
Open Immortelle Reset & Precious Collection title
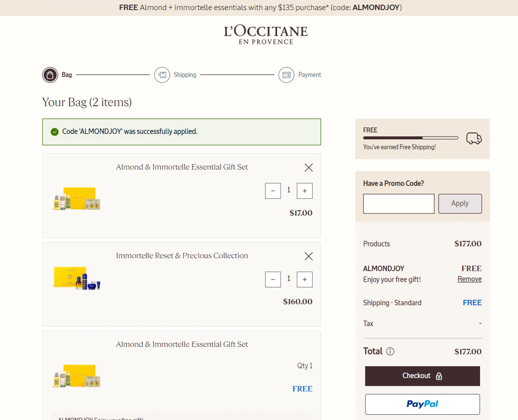pyautogui.click(x=182, y=256)
